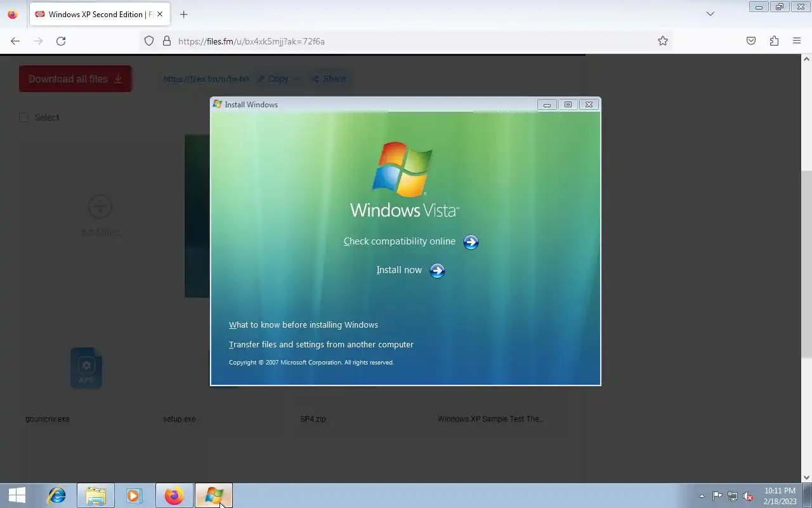Click the Check compatibility online text link
The width and height of the screenshot is (812, 508).
[400, 241]
